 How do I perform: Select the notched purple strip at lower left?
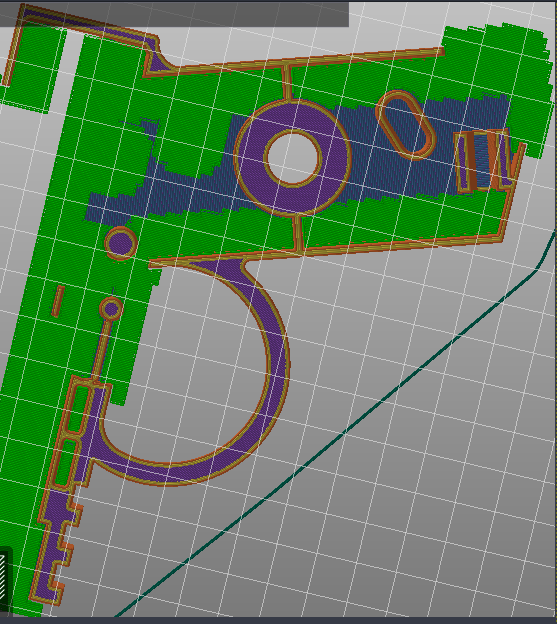(x=54, y=545)
